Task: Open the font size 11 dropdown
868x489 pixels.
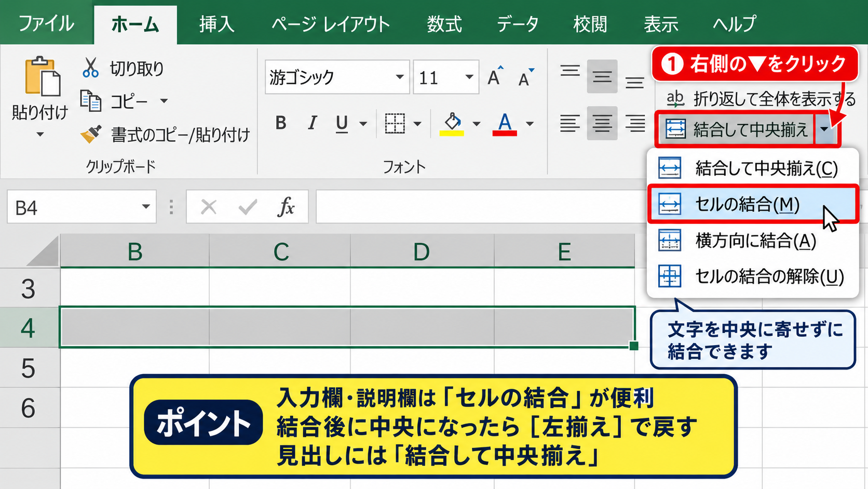Action: [x=469, y=77]
